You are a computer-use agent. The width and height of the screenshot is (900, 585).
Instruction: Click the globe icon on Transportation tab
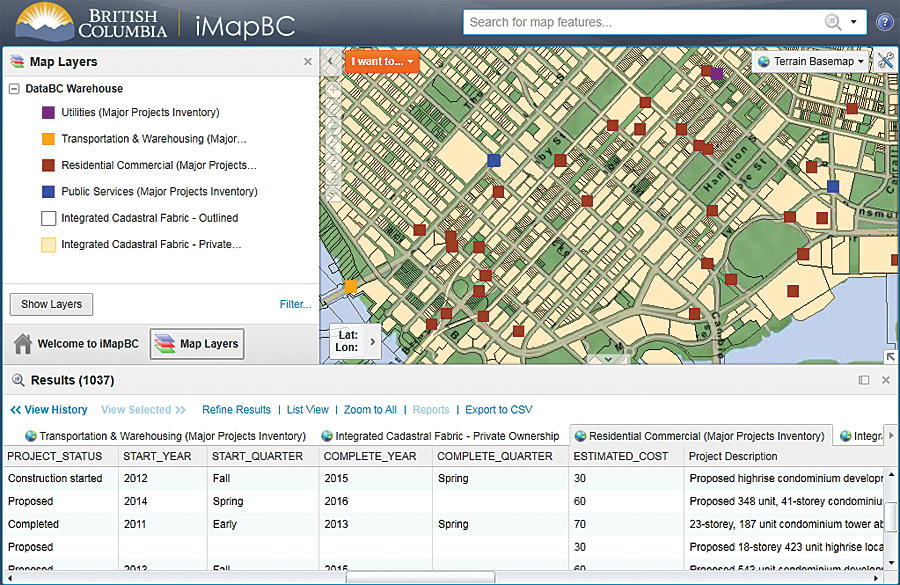click(31, 436)
